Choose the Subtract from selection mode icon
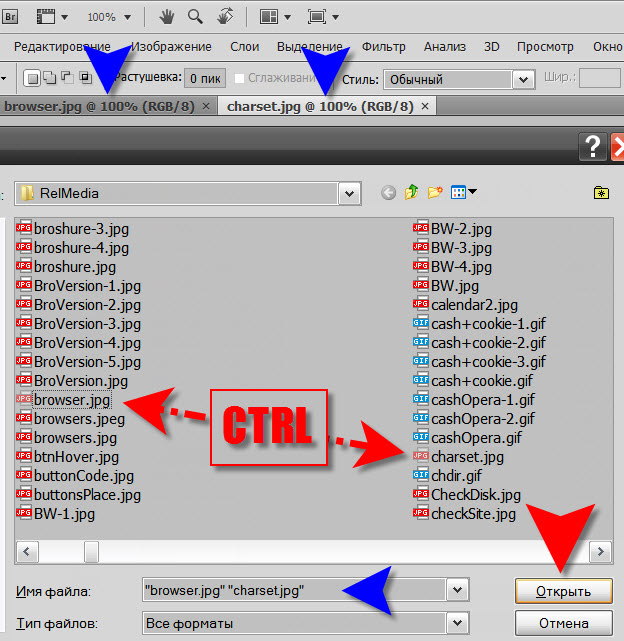Image resolution: width=624 pixels, height=641 pixels. [x=67, y=78]
